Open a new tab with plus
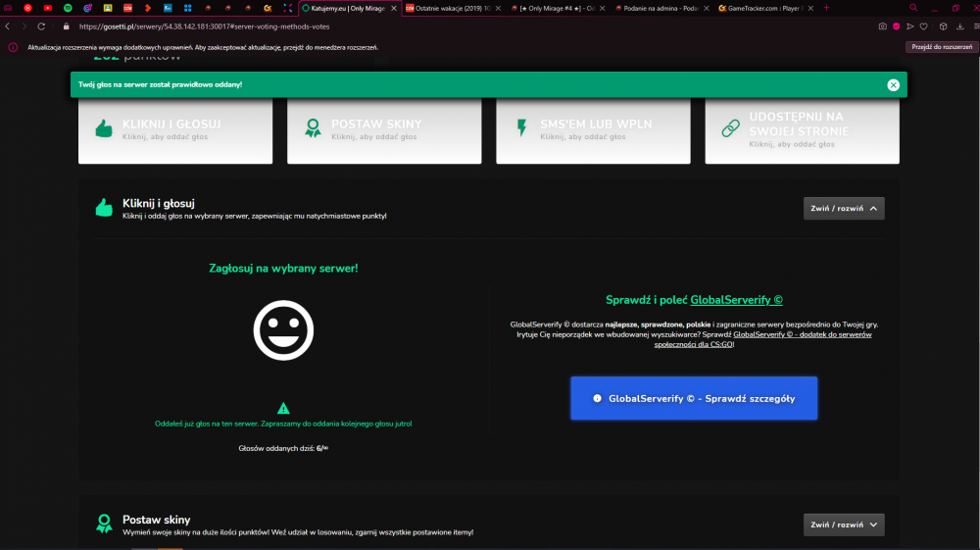This screenshot has width=980, height=550. tap(826, 8)
